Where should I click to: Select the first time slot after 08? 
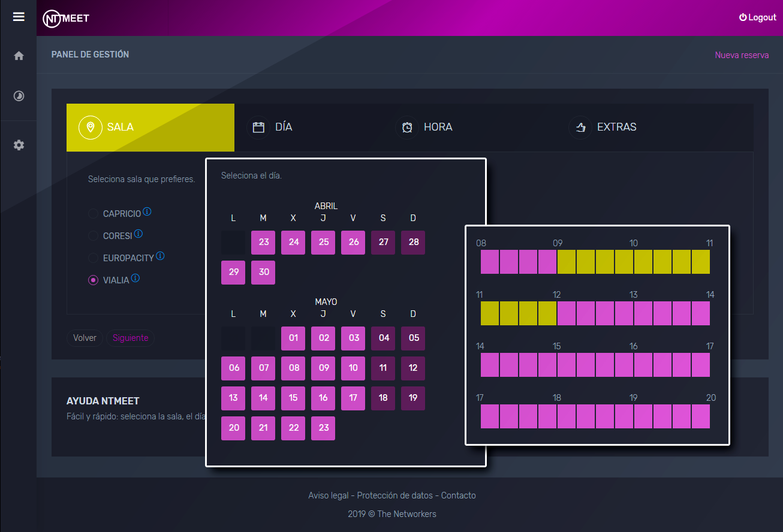click(x=490, y=262)
